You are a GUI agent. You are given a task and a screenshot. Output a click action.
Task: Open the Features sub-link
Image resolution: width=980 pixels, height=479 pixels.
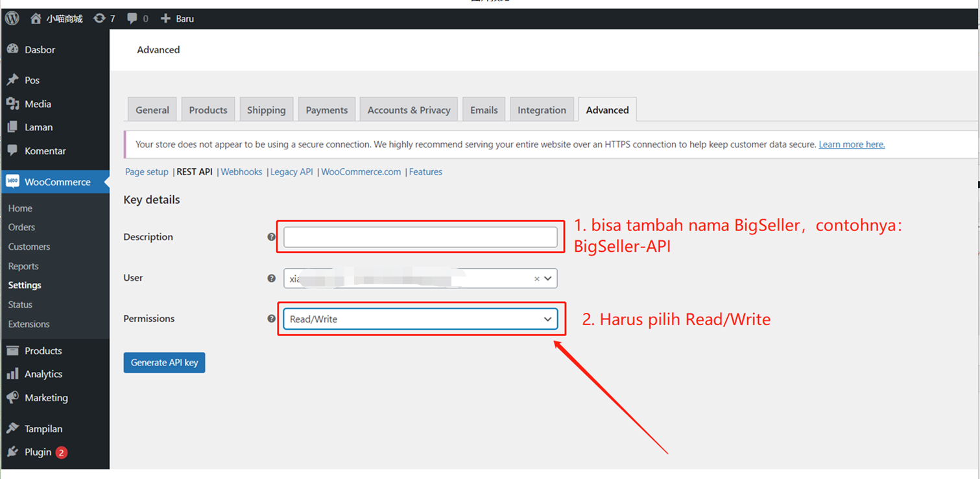(x=426, y=172)
